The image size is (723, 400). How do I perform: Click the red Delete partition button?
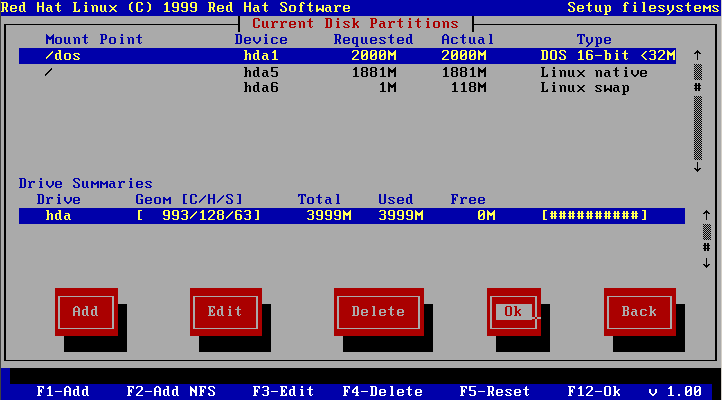[x=378, y=311]
